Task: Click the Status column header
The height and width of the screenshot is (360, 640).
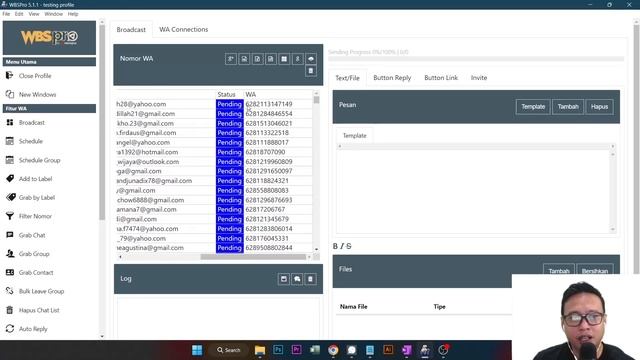Action: (226, 94)
